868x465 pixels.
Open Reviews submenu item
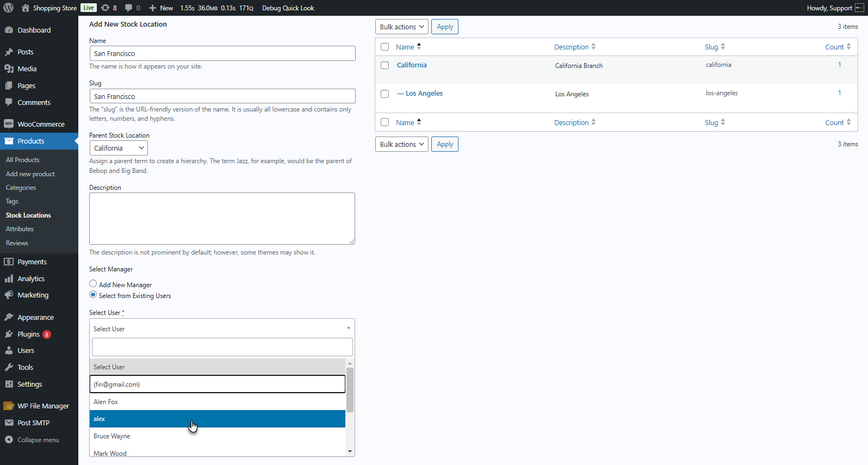[17, 243]
